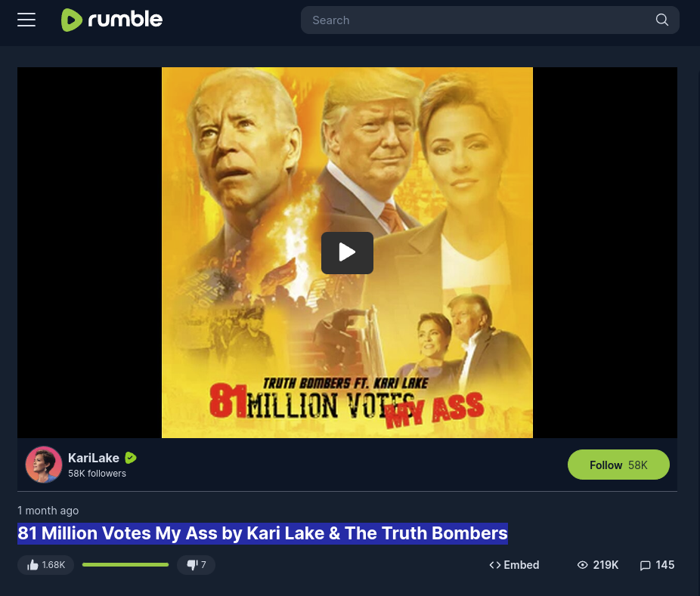Viewport: 700px width, 596px height.
Task: Click the 145 comments count
Action: click(x=664, y=565)
